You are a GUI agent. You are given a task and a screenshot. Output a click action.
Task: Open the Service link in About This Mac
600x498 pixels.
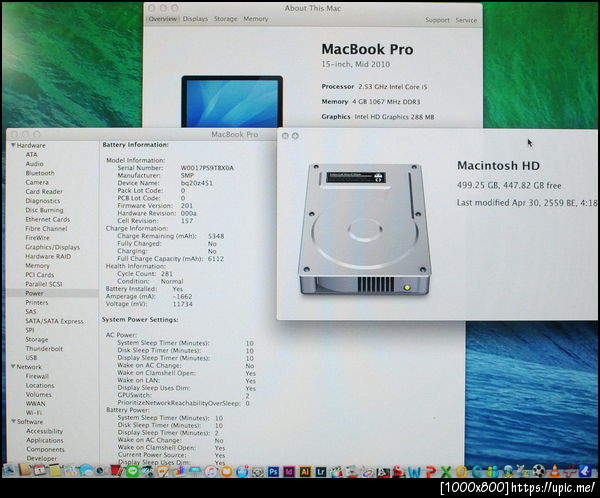coord(466,20)
